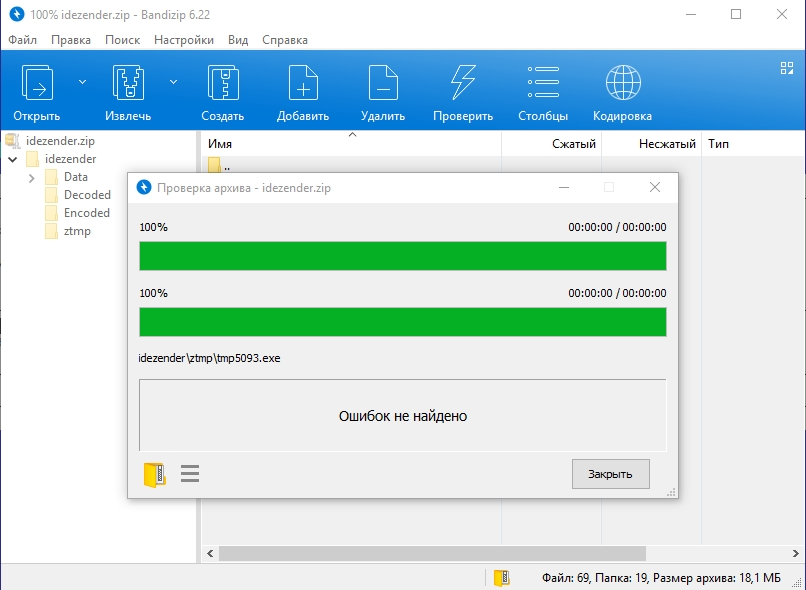The width and height of the screenshot is (806, 590).
Task: Click the horizontal scrollbar thumb
Action: 432,554
